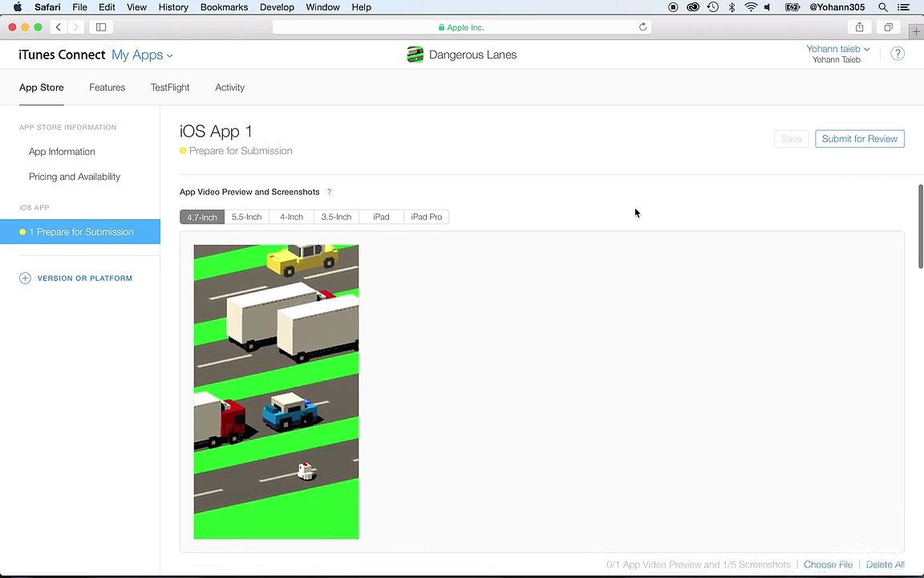This screenshot has height=578, width=924.
Task: Click Submit for Review button
Action: tap(860, 139)
